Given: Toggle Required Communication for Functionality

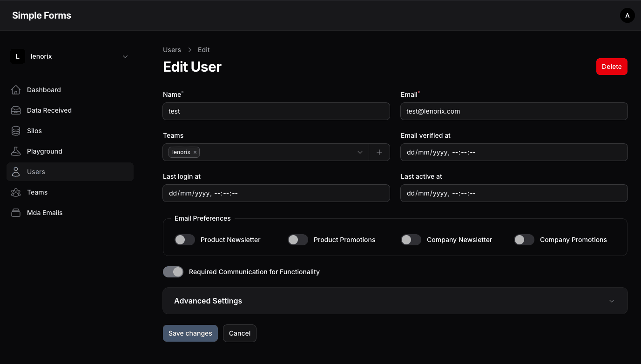Looking at the screenshot, I should (173, 272).
